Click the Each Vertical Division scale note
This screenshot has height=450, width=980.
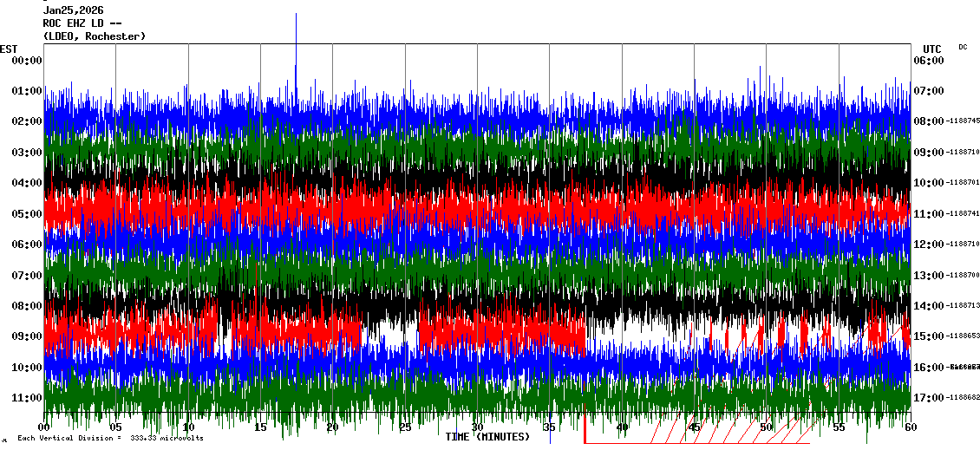(x=110, y=438)
